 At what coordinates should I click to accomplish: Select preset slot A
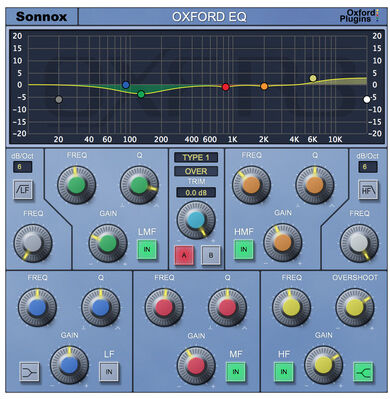pos(184,256)
